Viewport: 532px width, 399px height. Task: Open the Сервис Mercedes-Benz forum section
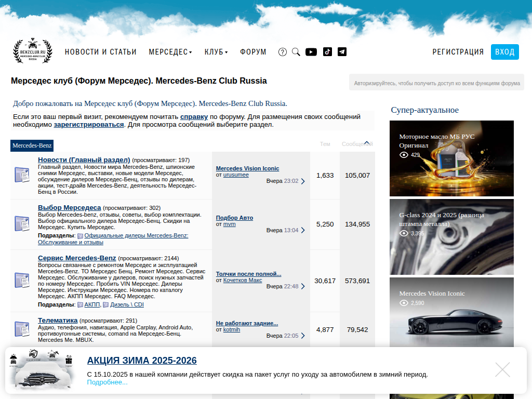click(x=77, y=258)
